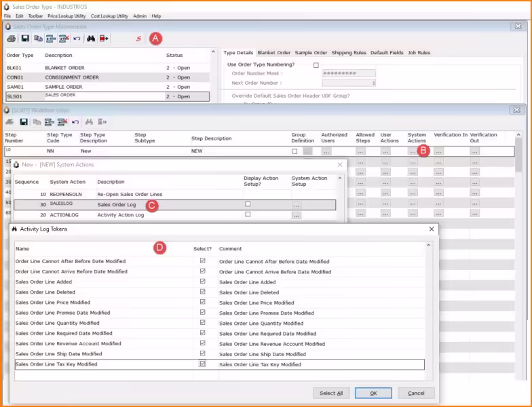Select REOPENSOLN system action row
The height and width of the screenshot is (407, 532).
pos(175,194)
